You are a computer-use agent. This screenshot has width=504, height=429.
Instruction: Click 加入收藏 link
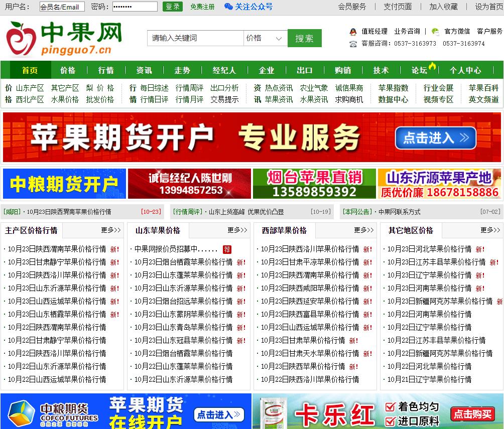pos(444,7)
